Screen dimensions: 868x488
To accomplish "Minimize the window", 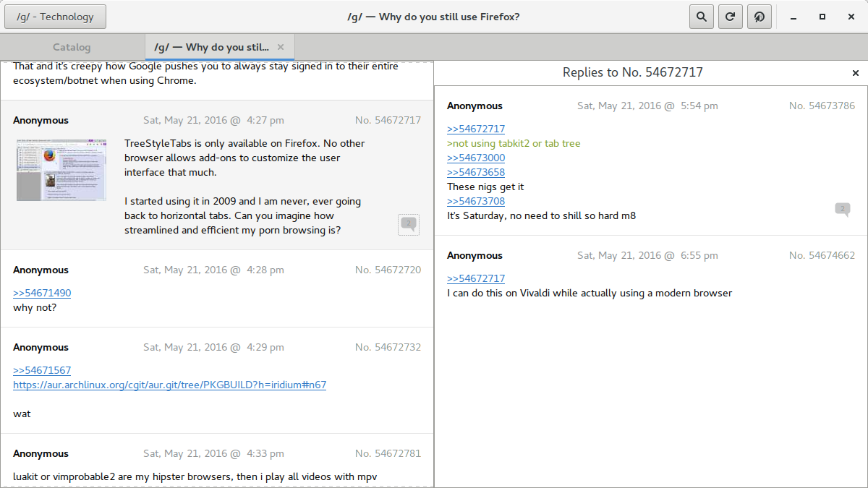I will [x=793, y=17].
